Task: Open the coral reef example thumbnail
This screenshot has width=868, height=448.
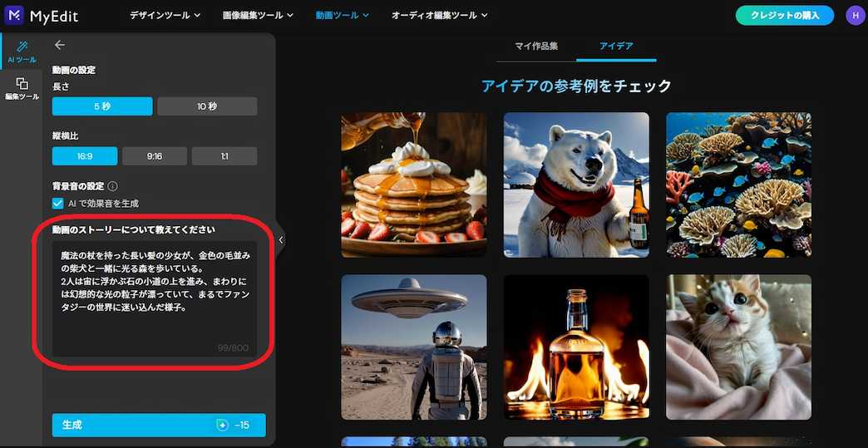Action: [738, 185]
